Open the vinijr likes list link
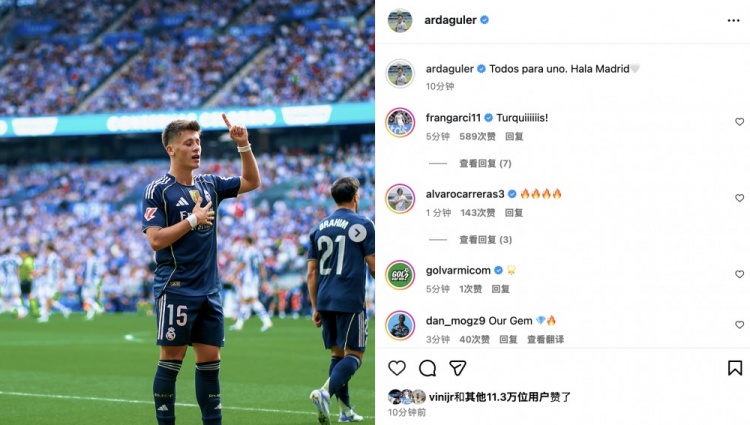The image size is (750, 425). tap(441, 397)
